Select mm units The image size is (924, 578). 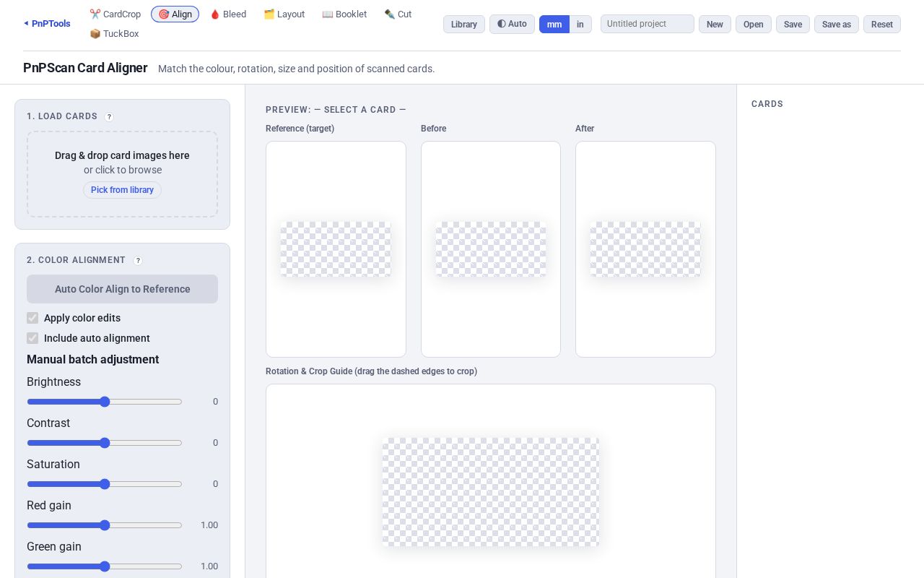[x=554, y=24]
